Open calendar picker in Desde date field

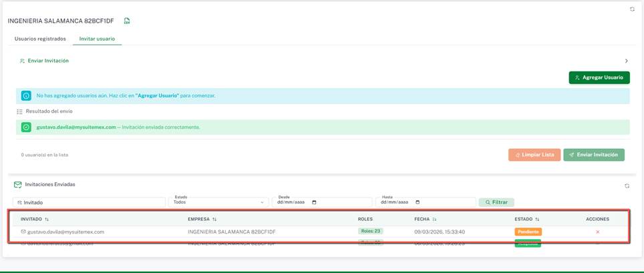(x=315, y=202)
